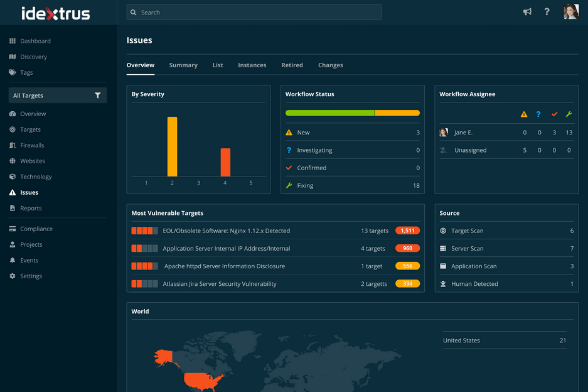Click the Dashboard grid icon in sidebar
This screenshot has height=392, width=588.
(x=13, y=41)
